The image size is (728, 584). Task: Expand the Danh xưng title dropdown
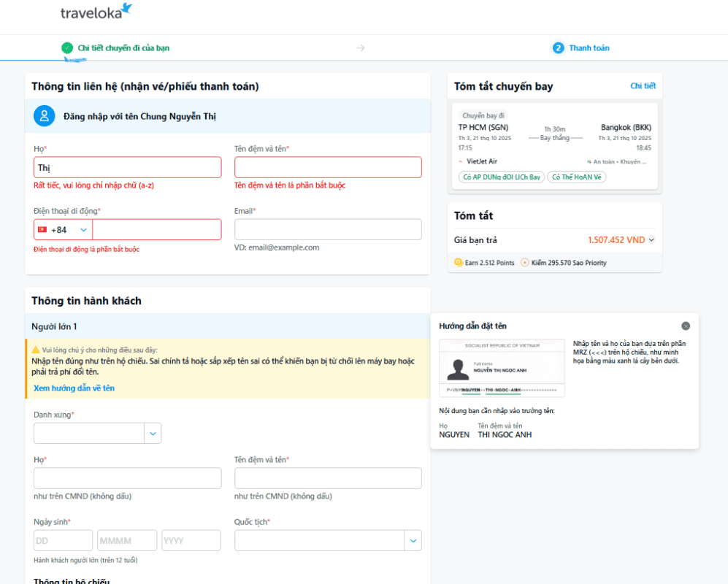pos(153,433)
